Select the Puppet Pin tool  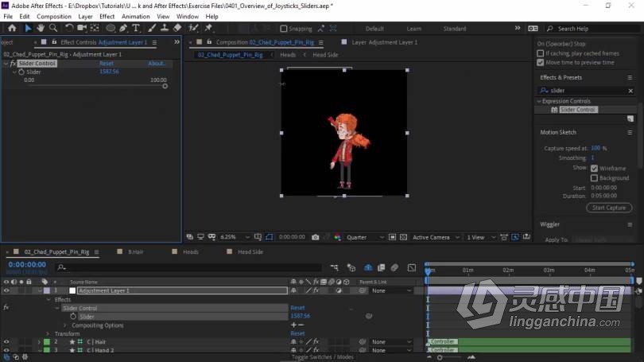[x=208, y=28]
